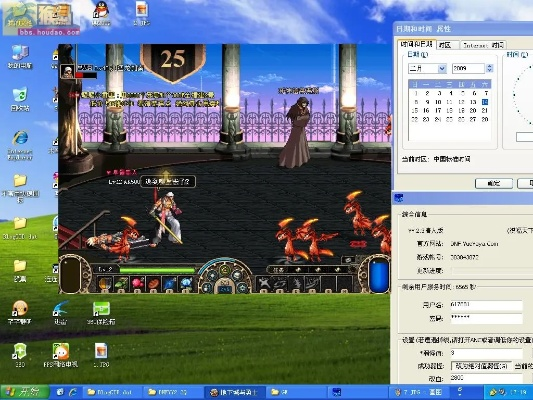Open the Thunder (迅雷) download shortcut
533x400 pixels.
tap(61, 313)
